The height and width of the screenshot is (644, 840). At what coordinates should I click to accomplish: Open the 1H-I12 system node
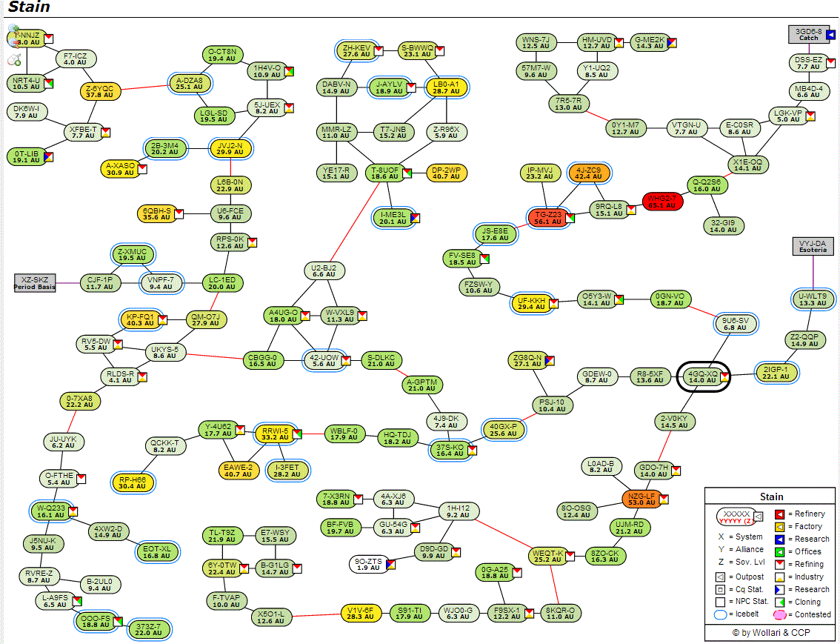pyautogui.click(x=459, y=511)
